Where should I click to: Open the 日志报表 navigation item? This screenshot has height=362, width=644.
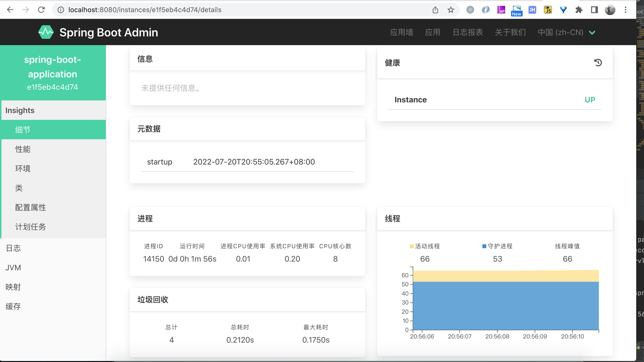tap(468, 32)
